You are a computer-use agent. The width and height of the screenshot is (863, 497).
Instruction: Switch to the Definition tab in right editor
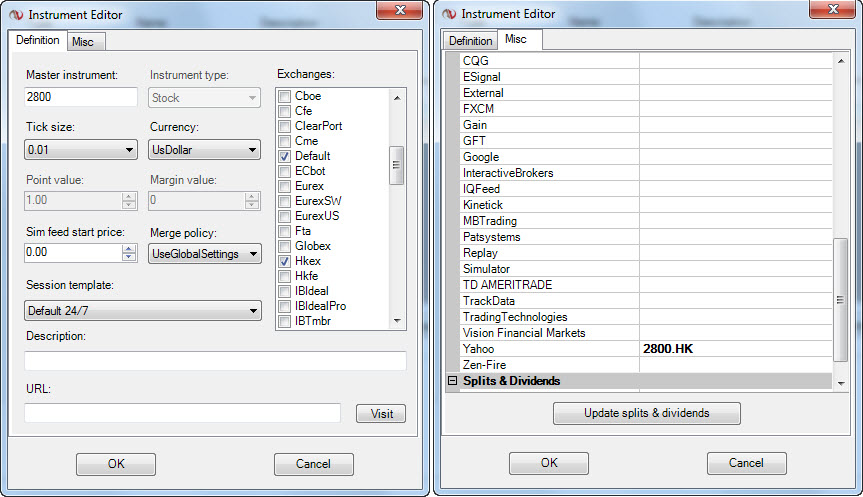[x=471, y=41]
